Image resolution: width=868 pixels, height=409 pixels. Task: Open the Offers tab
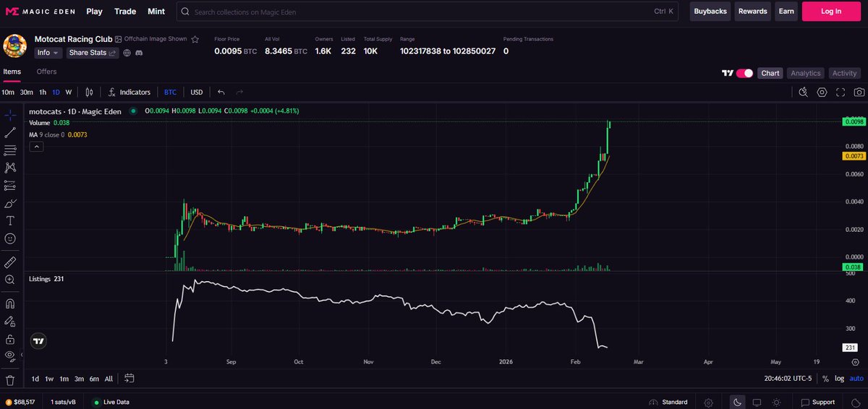click(46, 72)
